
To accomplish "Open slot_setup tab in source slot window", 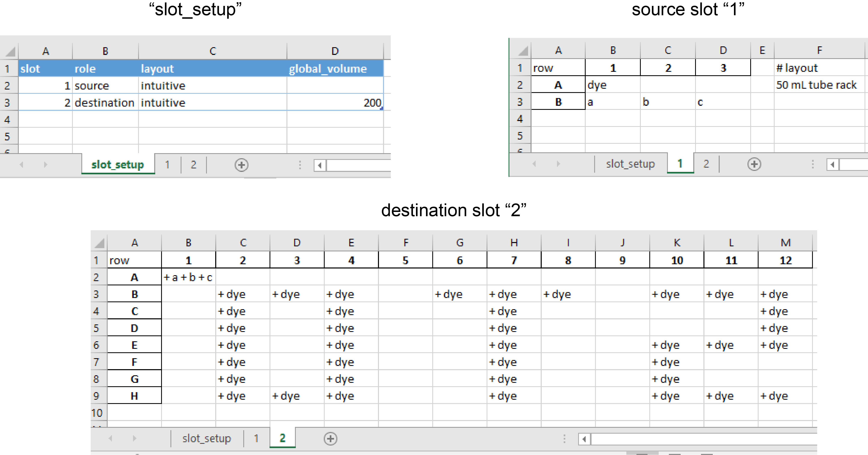I will click(630, 164).
